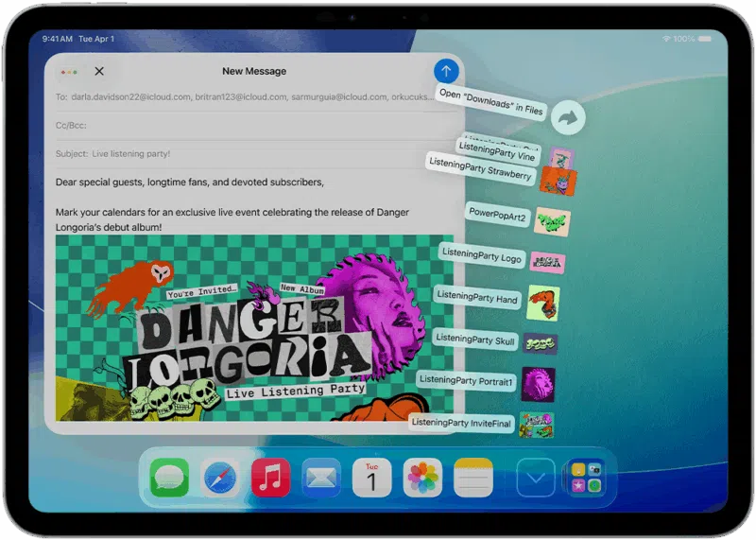The height and width of the screenshot is (540, 756).
Task: Select the ListeningParty Vine file label
Action: click(x=497, y=151)
